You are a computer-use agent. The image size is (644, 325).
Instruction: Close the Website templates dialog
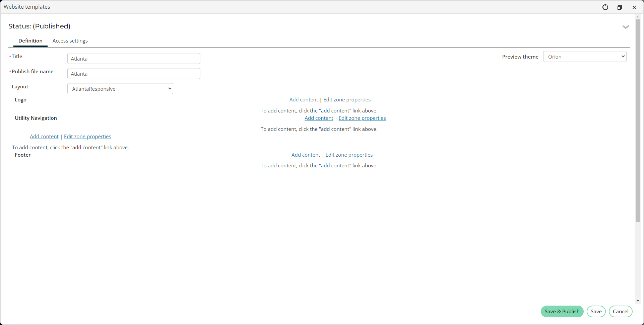(x=634, y=7)
